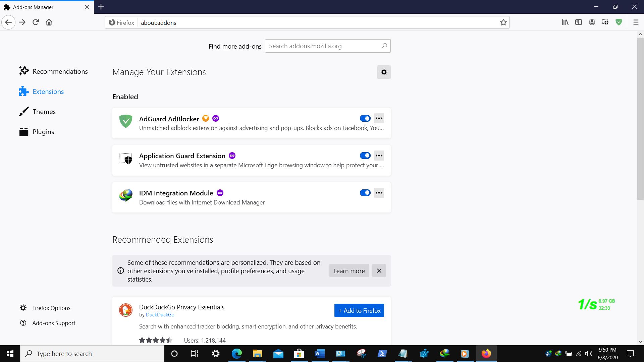Image resolution: width=644 pixels, height=362 pixels.
Task: Add DuckDuckGo Privacy Essentials to Firefox
Action: (x=359, y=310)
